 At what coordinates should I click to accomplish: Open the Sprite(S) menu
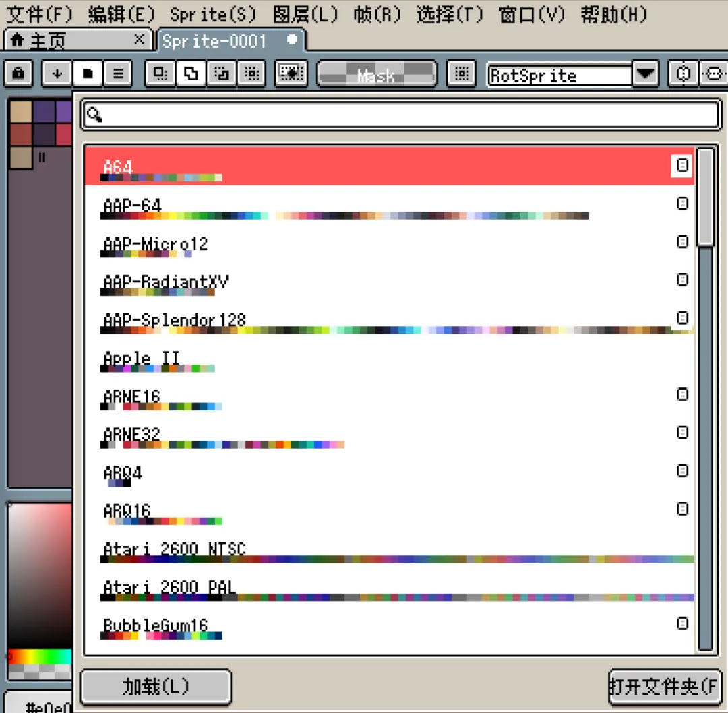212,14
